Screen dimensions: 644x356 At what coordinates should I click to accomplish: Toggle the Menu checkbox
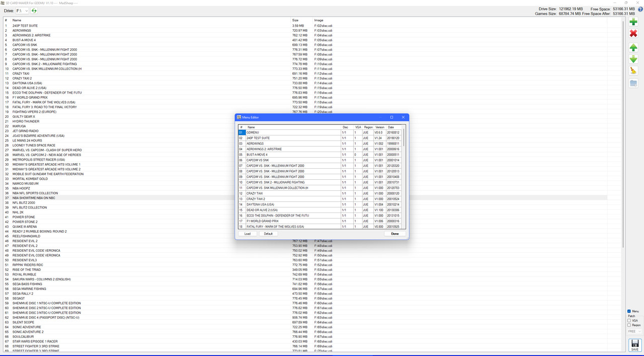point(629,311)
